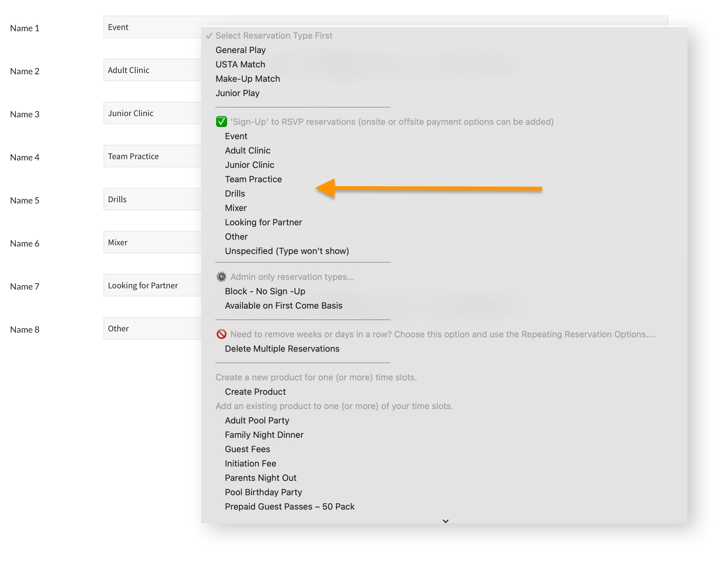Choose Delete Multiple Reservations option
728x567 pixels.
coord(282,349)
